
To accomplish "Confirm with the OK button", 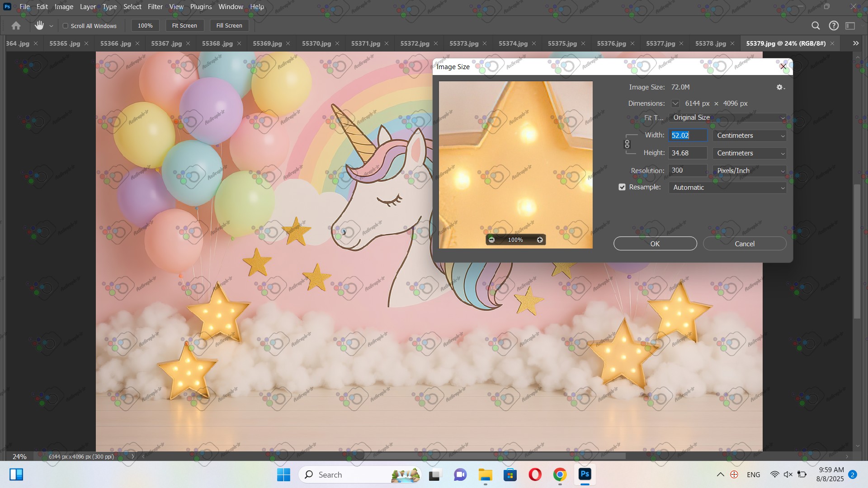I will 655,244.
